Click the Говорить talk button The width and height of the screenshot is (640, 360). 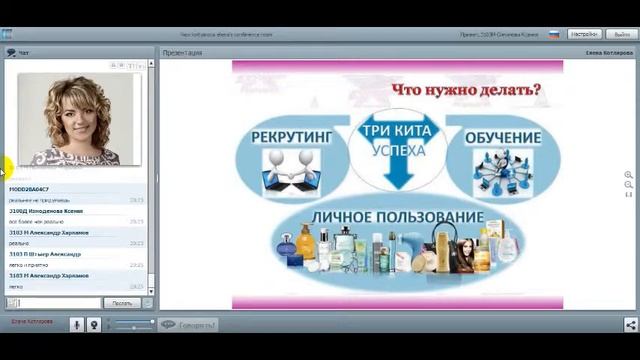click(188, 325)
